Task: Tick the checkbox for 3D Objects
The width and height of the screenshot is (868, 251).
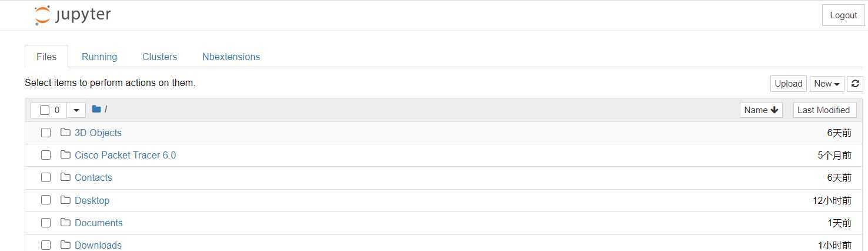Action: click(x=46, y=133)
